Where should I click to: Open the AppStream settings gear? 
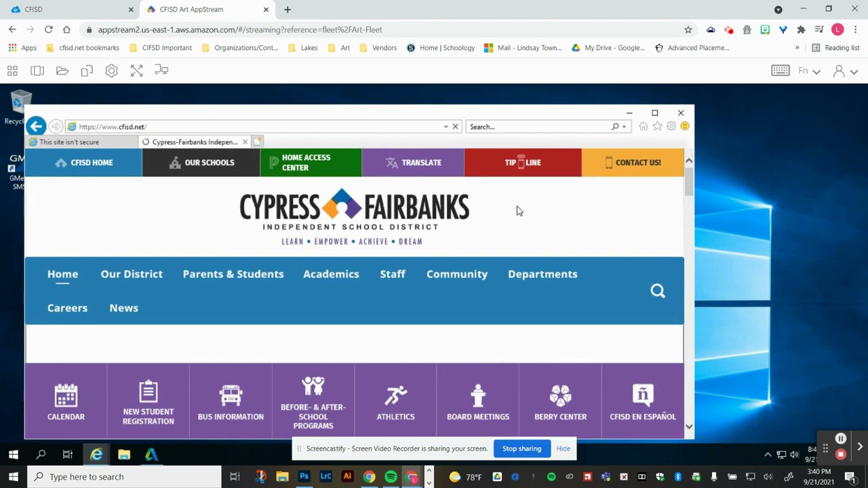(x=112, y=70)
